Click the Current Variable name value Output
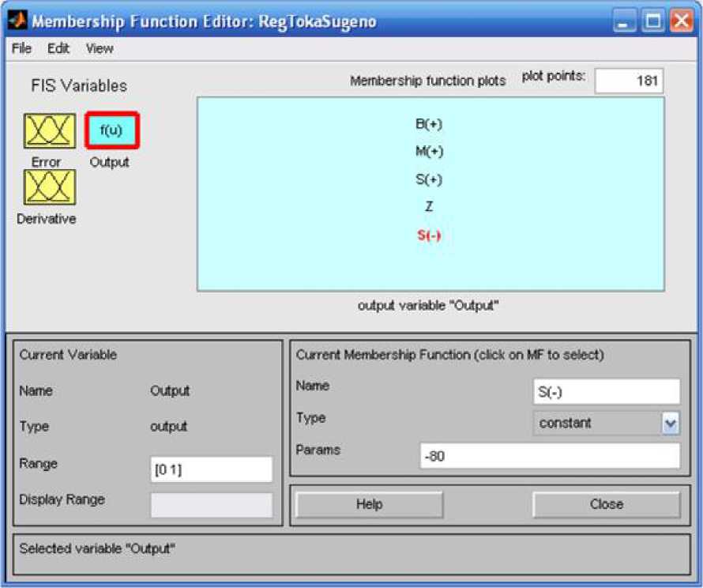 170,390
